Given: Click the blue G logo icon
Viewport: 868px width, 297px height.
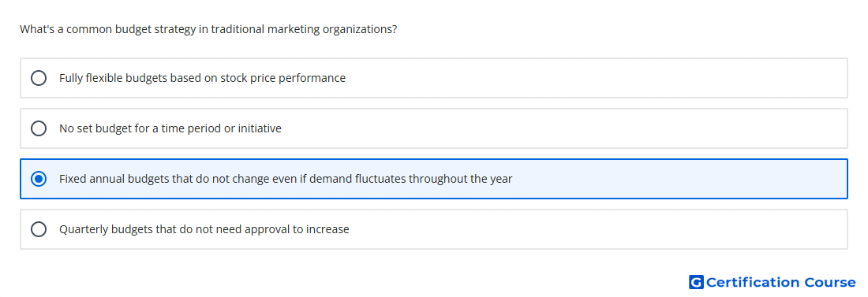Looking at the screenshot, I should pos(696,282).
